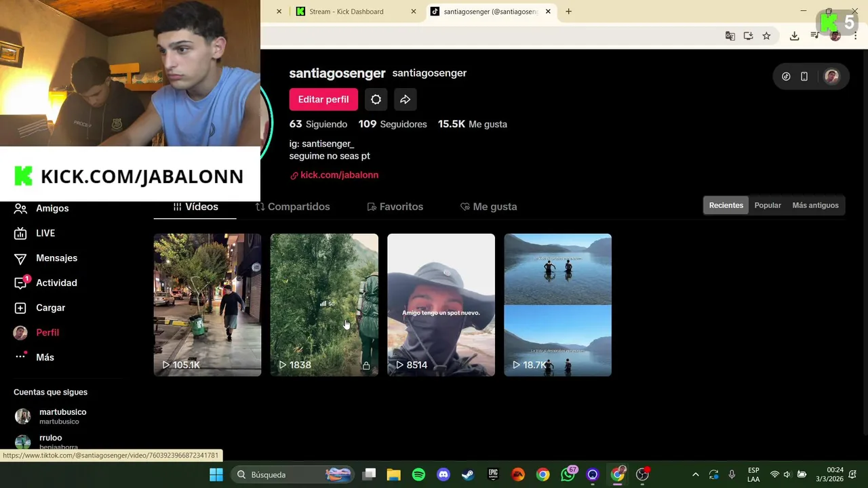Open Steam from the taskbar
Screen dimensions: 868x488
click(x=468, y=475)
